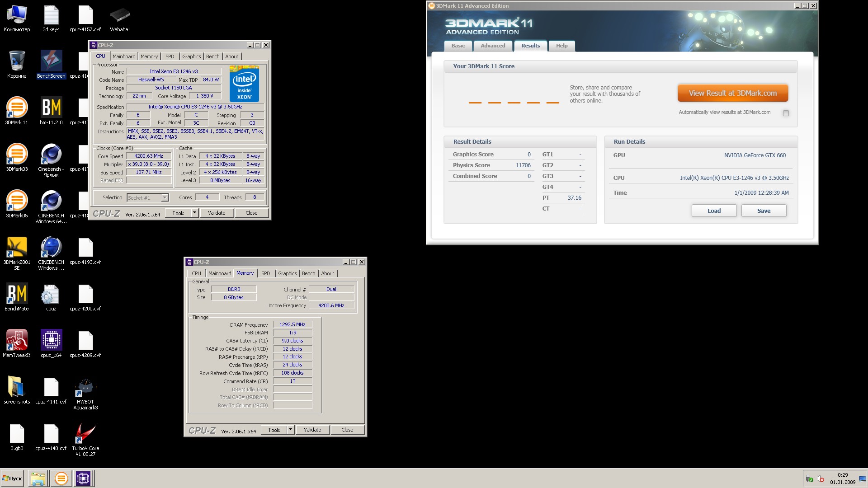The height and width of the screenshot is (488, 868).
Task: Click Validate in the CPU window
Action: (x=217, y=213)
